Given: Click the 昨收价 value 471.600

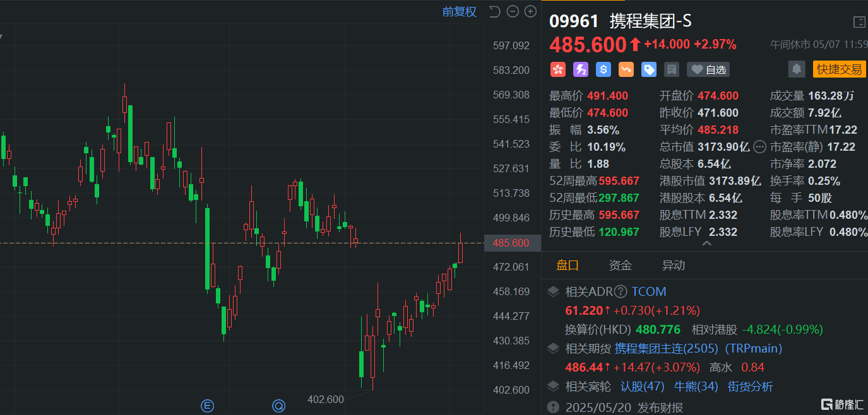Looking at the screenshot, I should tap(718, 113).
